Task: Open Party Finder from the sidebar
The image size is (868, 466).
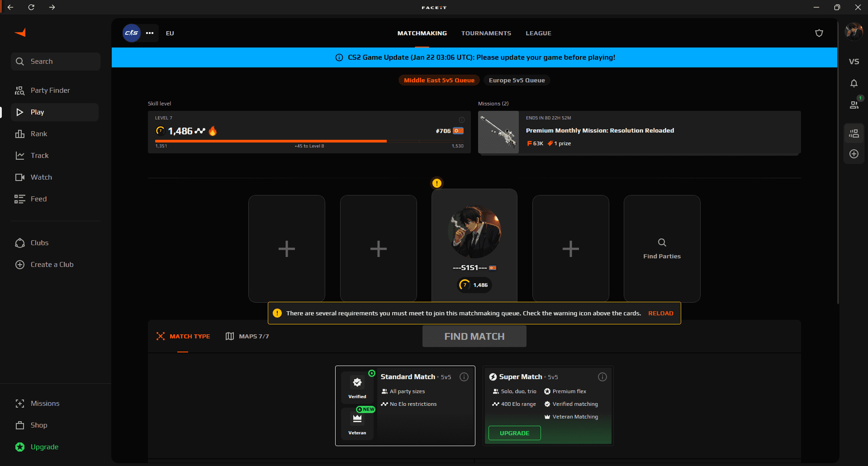Action: pos(50,90)
